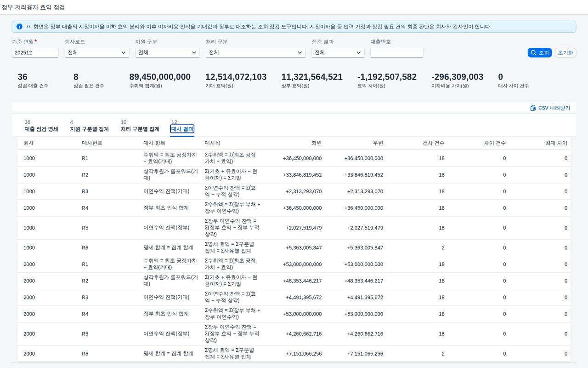Click the 우변 value +5,363,005,847

pyautogui.click(x=365, y=247)
